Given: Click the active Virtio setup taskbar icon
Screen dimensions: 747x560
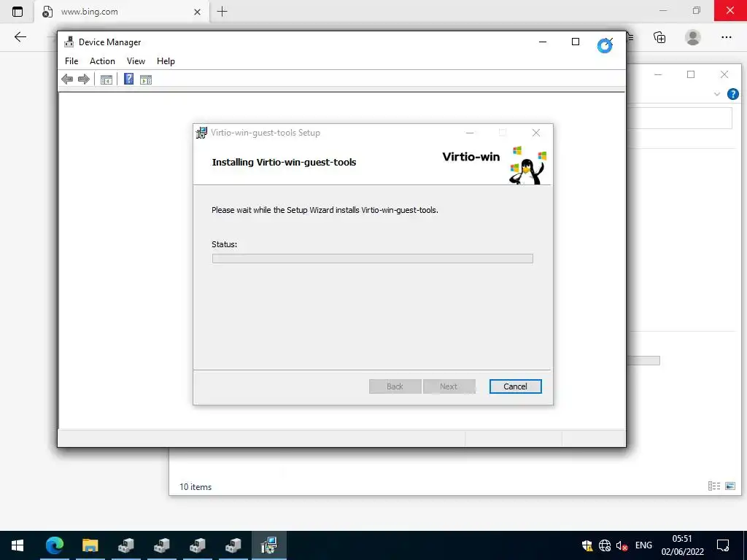Looking at the screenshot, I should click(268, 545).
